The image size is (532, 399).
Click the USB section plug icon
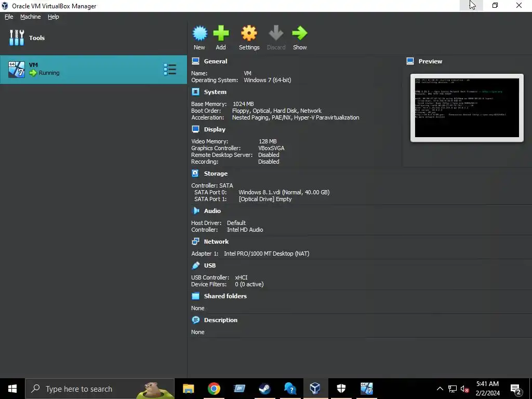coord(195,265)
